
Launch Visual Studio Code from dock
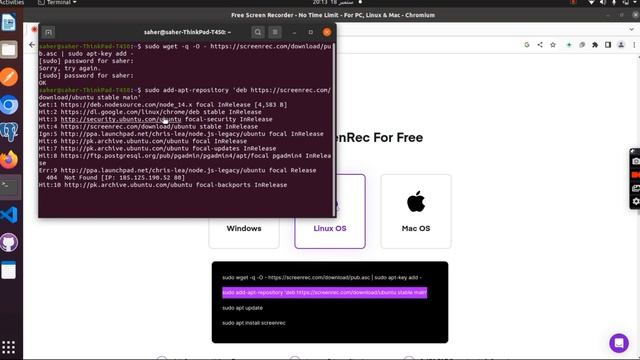[9, 215]
